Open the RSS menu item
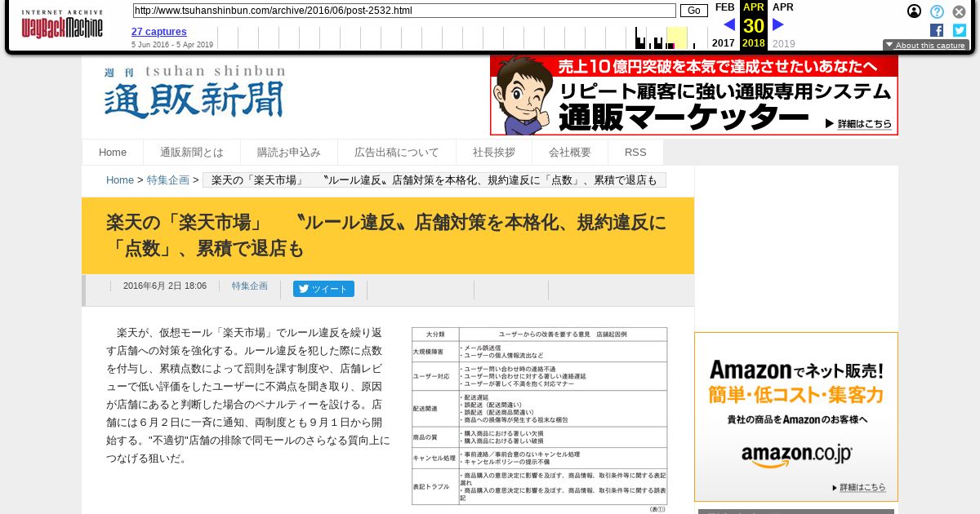Screen dimensions: 980x514 [635, 153]
